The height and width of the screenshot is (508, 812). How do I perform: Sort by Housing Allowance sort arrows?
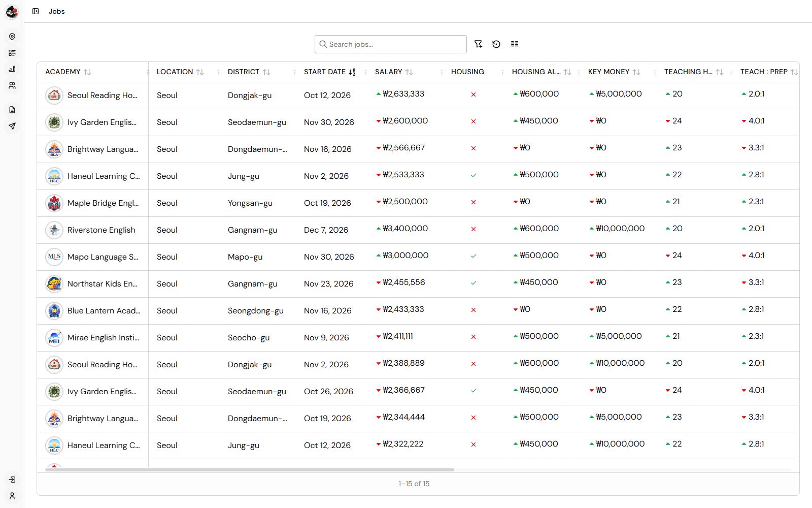567,72
